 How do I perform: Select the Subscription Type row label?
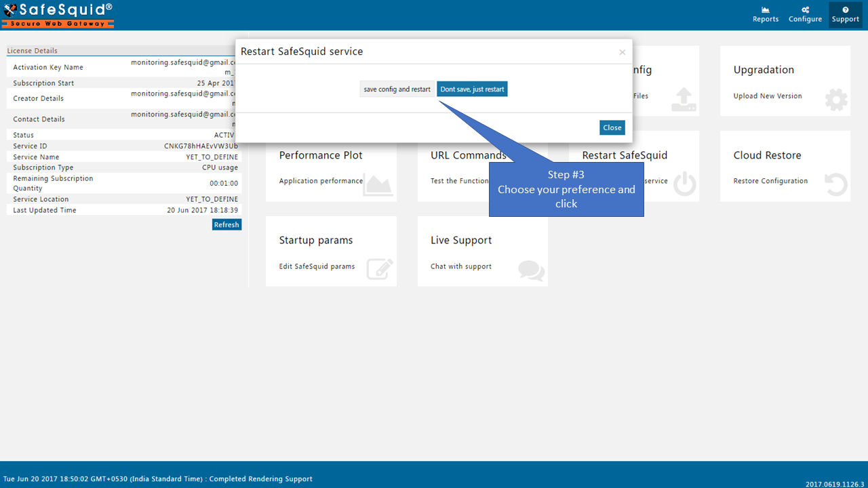43,167
